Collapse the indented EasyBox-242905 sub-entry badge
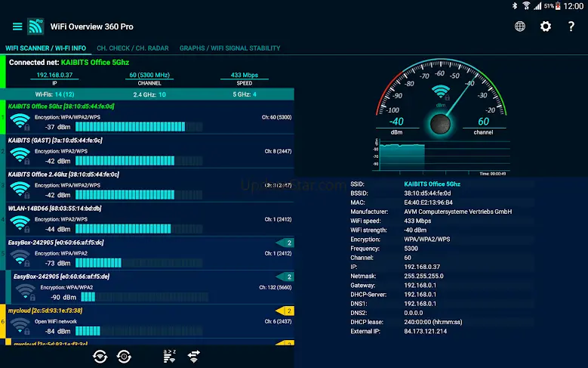 click(x=285, y=277)
